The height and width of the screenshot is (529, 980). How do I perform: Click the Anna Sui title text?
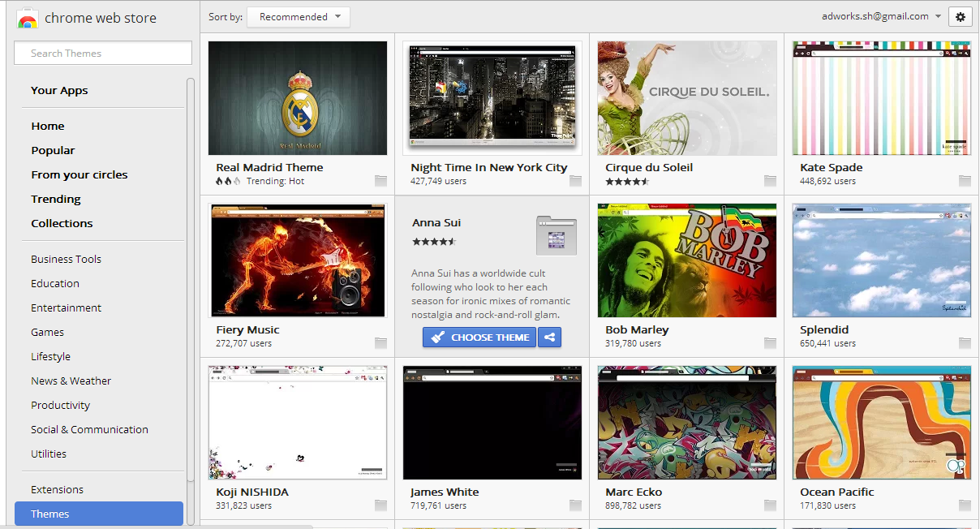coord(436,223)
